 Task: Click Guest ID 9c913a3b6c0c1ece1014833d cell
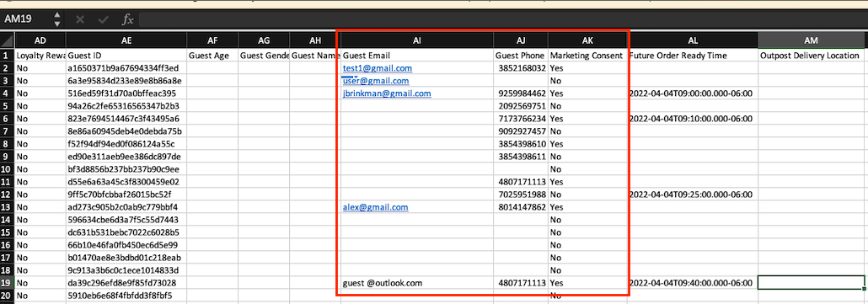pyautogui.click(x=126, y=270)
